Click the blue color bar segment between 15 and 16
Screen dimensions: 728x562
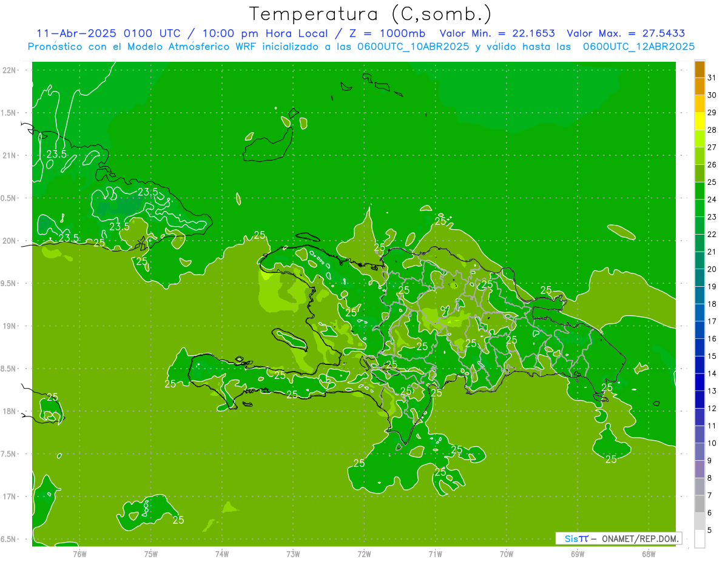699,348
